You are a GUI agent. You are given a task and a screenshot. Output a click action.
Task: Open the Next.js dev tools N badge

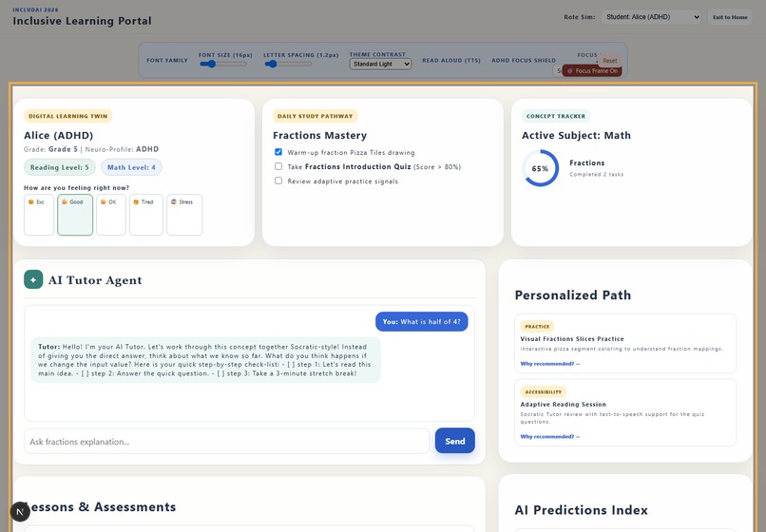(x=20, y=511)
